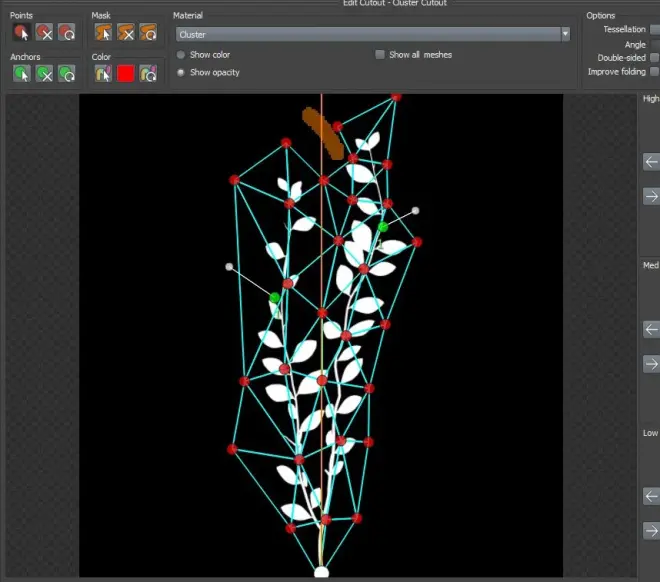Click the left arrow under High
The image size is (660, 582).
tap(651, 162)
